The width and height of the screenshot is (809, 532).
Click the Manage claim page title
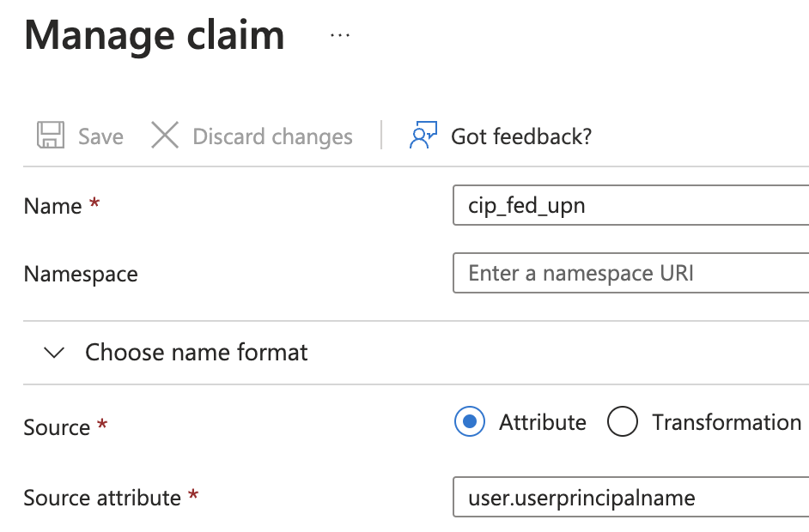(155, 35)
